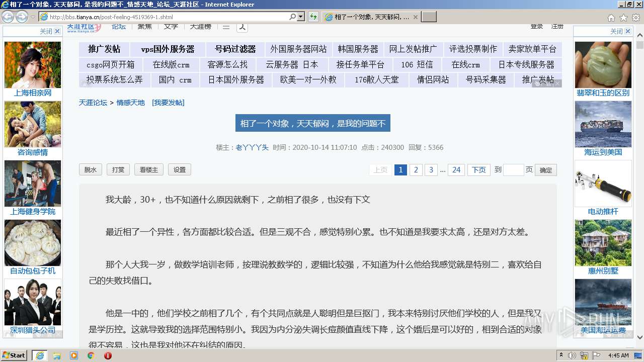Go to 天涯论坛 breadcrumb link
644x362 pixels.
click(x=93, y=103)
